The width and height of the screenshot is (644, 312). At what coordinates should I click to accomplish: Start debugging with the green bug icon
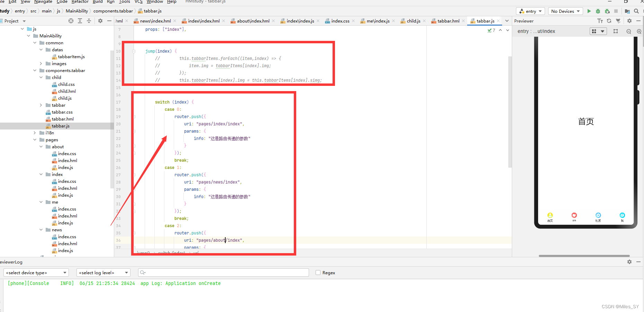[598, 11]
